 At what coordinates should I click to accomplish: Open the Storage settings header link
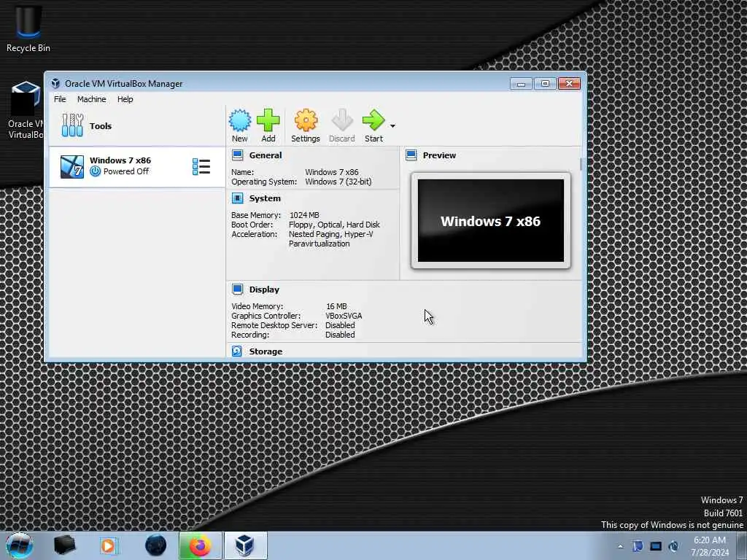click(266, 351)
